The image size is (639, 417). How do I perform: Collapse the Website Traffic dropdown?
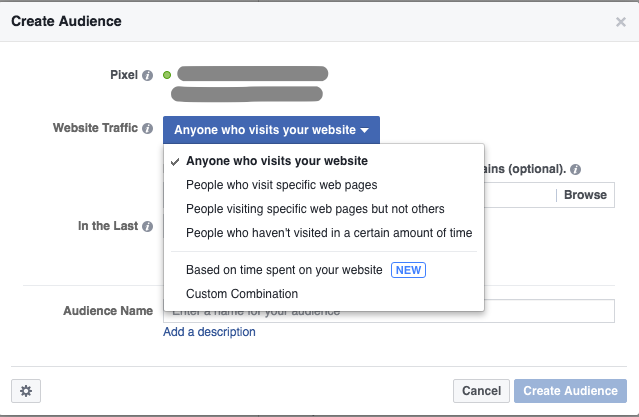[271, 130]
